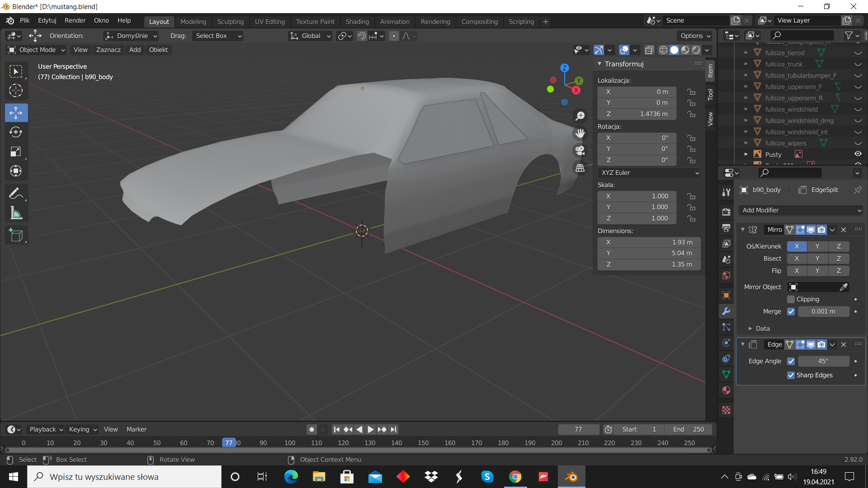
Task: Toggle Mirror modifier show in render camera
Action: tap(821, 230)
